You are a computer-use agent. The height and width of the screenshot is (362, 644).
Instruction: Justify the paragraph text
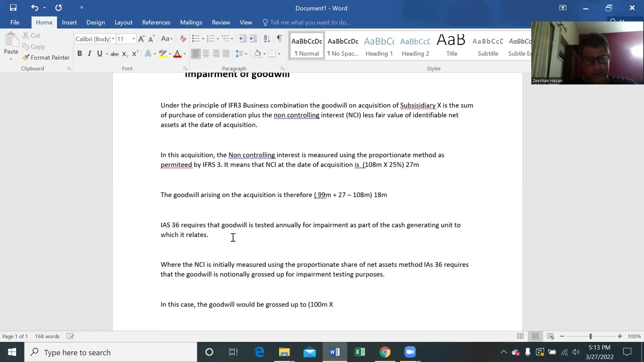point(226,54)
